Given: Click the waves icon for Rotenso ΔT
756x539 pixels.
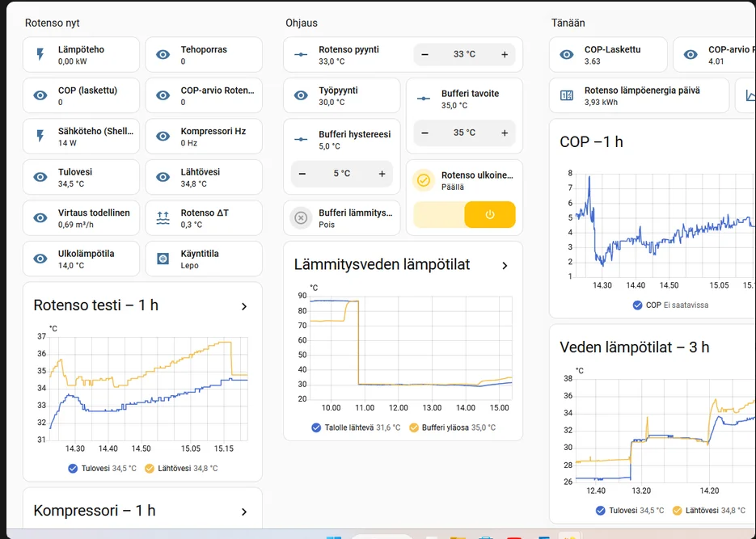Looking at the screenshot, I should click(x=163, y=218).
